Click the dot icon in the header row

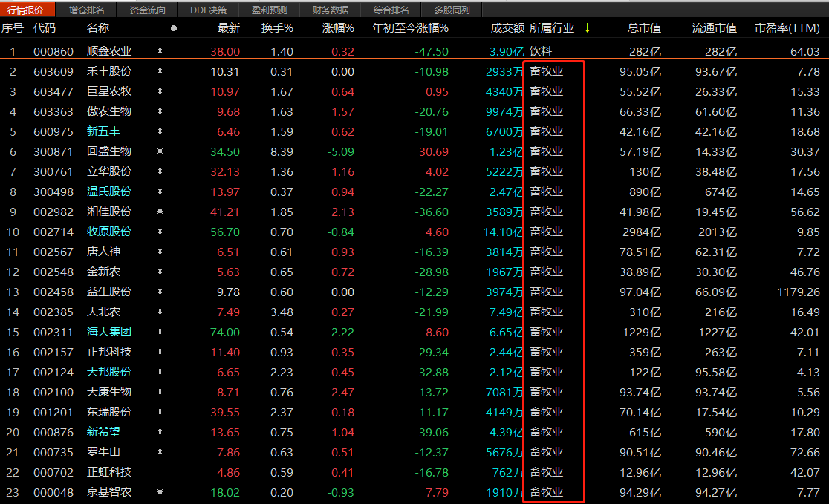click(x=174, y=28)
